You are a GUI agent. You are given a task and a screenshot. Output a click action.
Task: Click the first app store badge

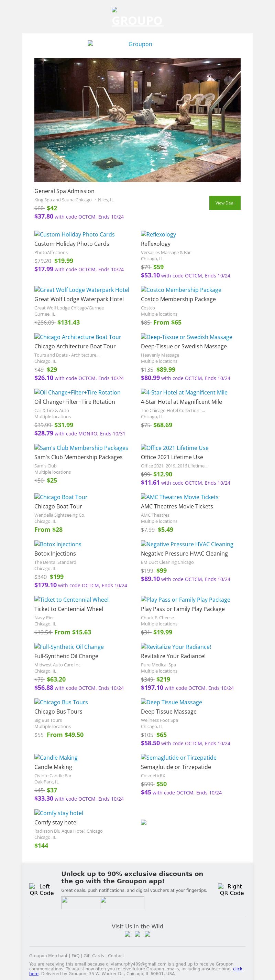pos(80,903)
